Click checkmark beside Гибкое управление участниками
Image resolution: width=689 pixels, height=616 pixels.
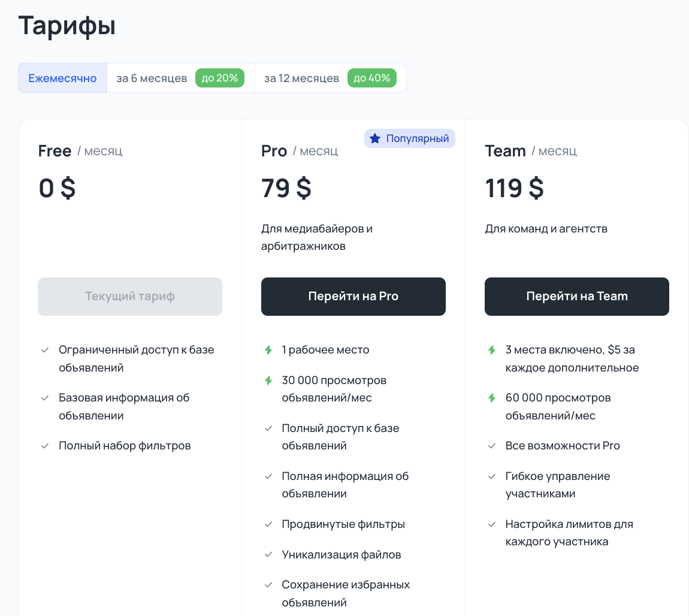[x=492, y=476]
